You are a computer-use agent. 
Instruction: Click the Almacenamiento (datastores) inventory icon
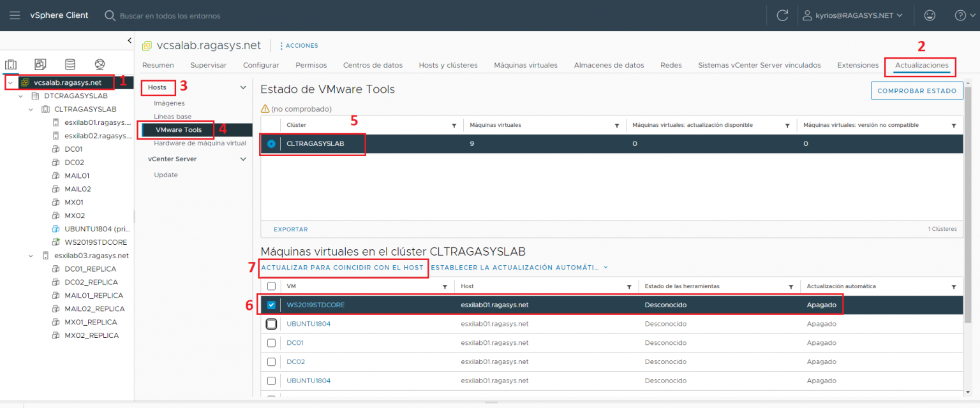pyautogui.click(x=69, y=64)
